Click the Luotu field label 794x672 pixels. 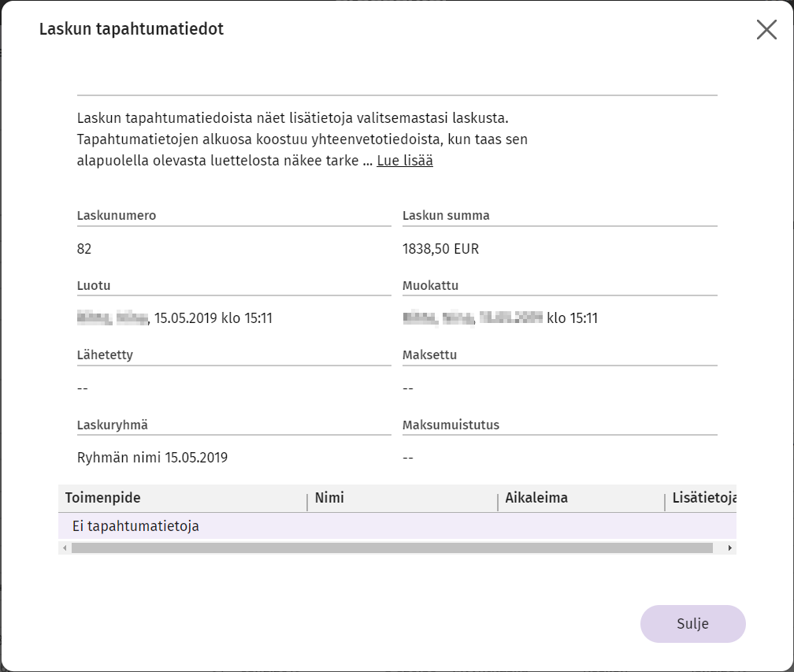click(94, 285)
